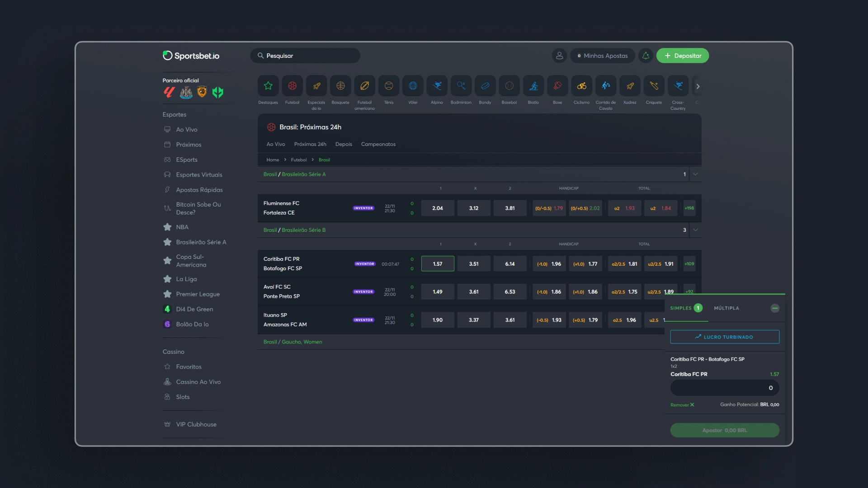Screen dimensions: 868x488
Task: Open the notifications bell icon
Action: pyautogui.click(x=646, y=56)
